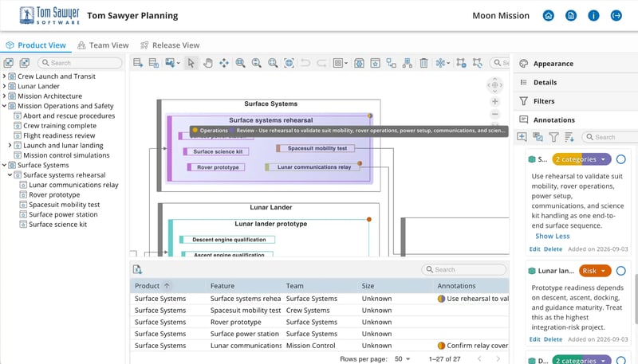This screenshot has height=364, width=638.
Task: Click the orange marker on Lunar lander prototype
Action: (x=369, y=219)
